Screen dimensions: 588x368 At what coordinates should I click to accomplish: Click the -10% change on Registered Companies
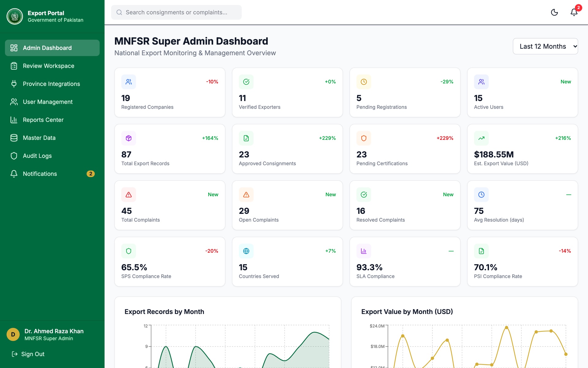click(x=212, y=82)
